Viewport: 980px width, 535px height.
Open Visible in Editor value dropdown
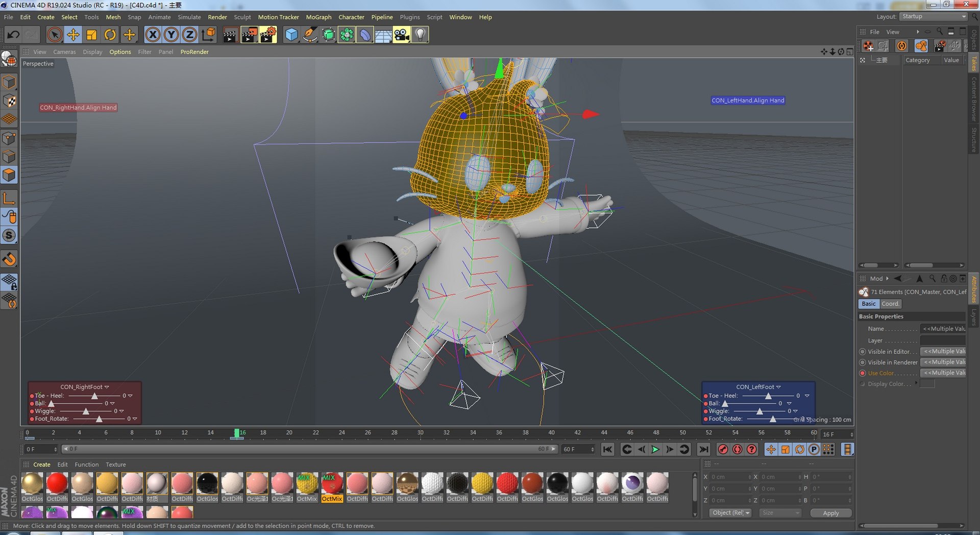pyautogui.click(x=944, y=351)
